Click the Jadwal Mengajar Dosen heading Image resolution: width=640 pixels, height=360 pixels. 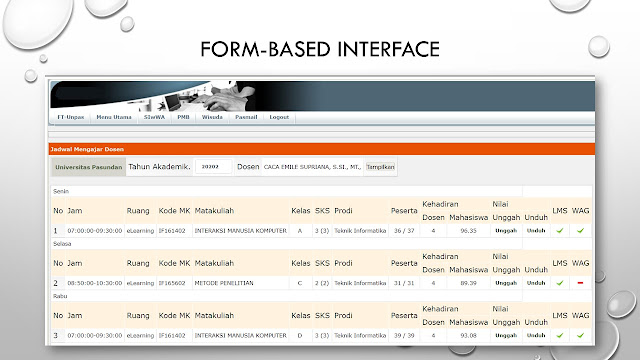(87, 149)
